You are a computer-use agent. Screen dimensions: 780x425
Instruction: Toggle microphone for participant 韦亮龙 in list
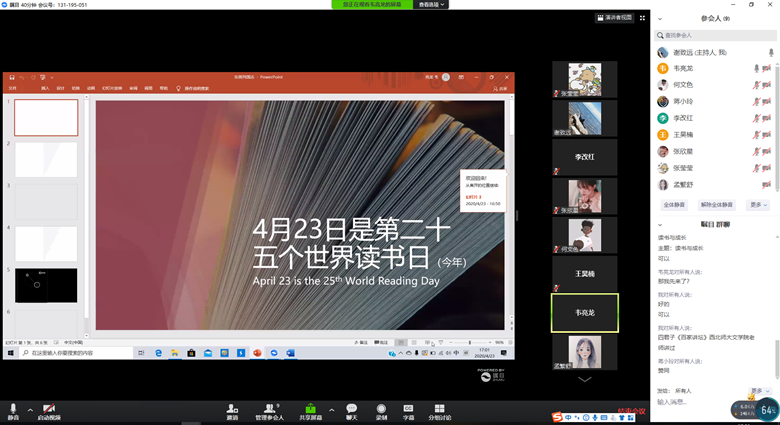[x=757, y=69]
